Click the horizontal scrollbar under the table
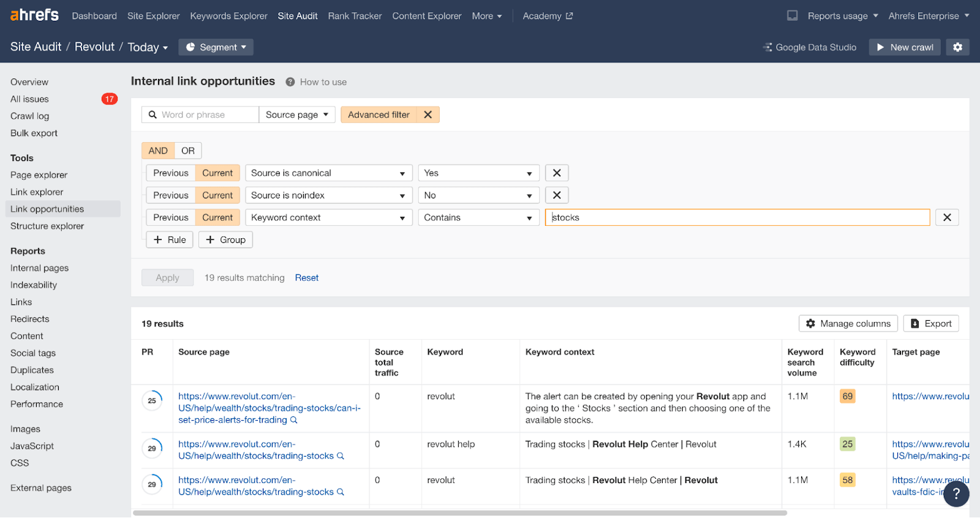 [x=459, y=513]
